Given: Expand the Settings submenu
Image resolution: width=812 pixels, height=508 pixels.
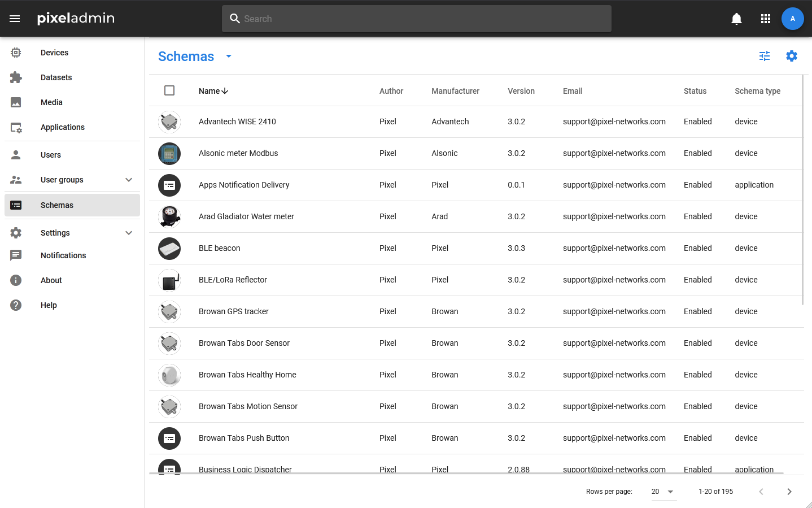Looking at the screenshot, I should 129,233.
